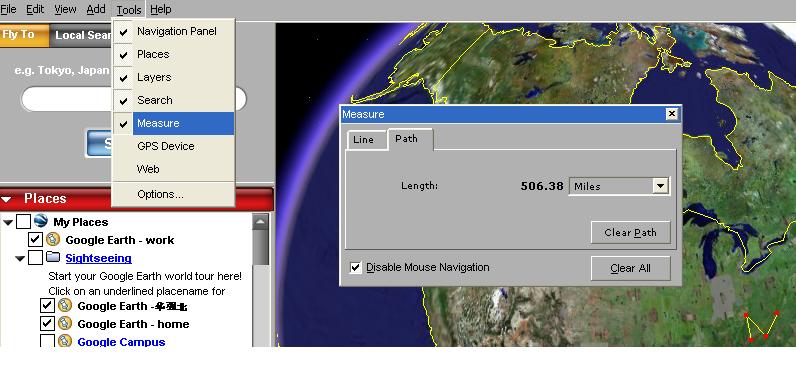
Task: Tick the Google Campus checkbox
Action: (47, 341)
